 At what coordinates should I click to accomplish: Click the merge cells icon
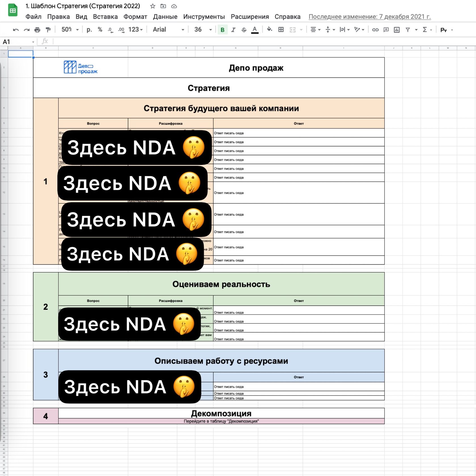point(293,30)
